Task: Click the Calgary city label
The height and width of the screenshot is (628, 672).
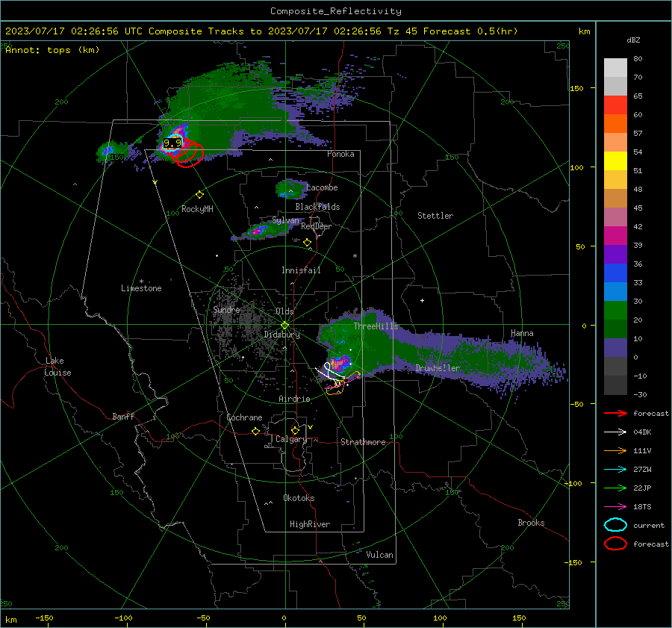Action: 291,439
